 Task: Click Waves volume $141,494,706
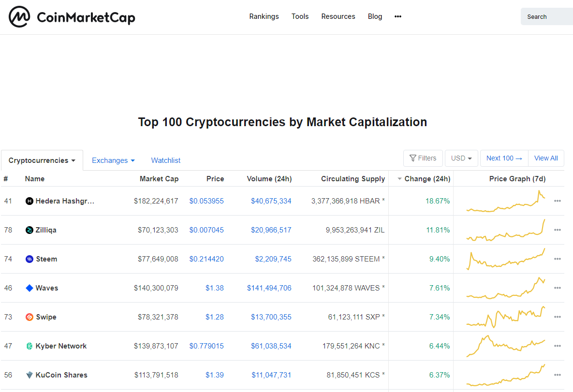point(269,288)
